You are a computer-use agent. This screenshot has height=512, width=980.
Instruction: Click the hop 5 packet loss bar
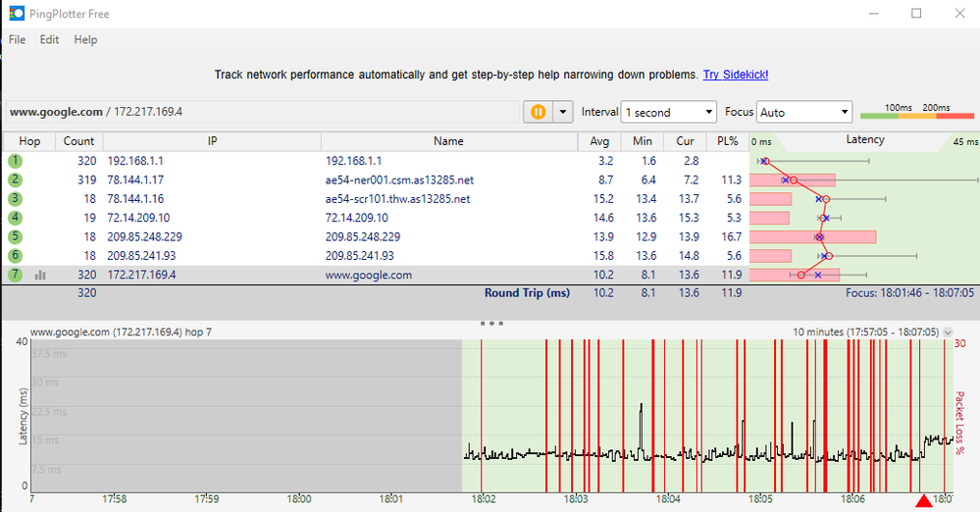[x=812, y=237]
